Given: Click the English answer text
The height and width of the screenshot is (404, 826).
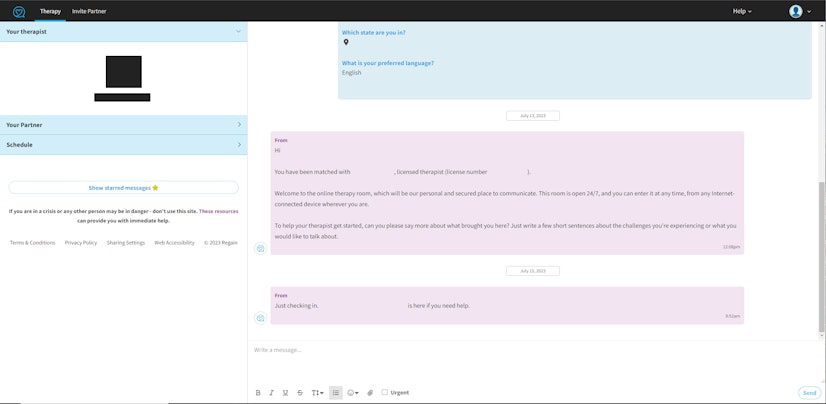Looking at the screenshot, I should pos(351,73).
